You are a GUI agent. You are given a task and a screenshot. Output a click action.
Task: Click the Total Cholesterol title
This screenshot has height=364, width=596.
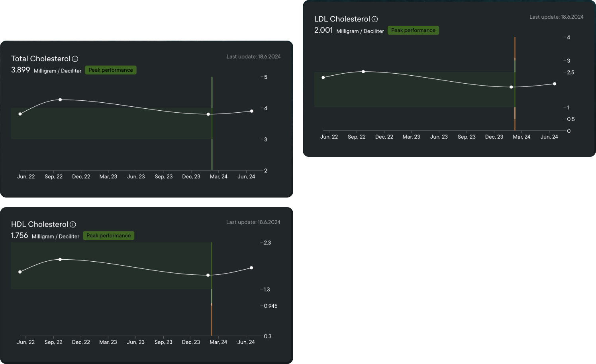click(41, 59)
